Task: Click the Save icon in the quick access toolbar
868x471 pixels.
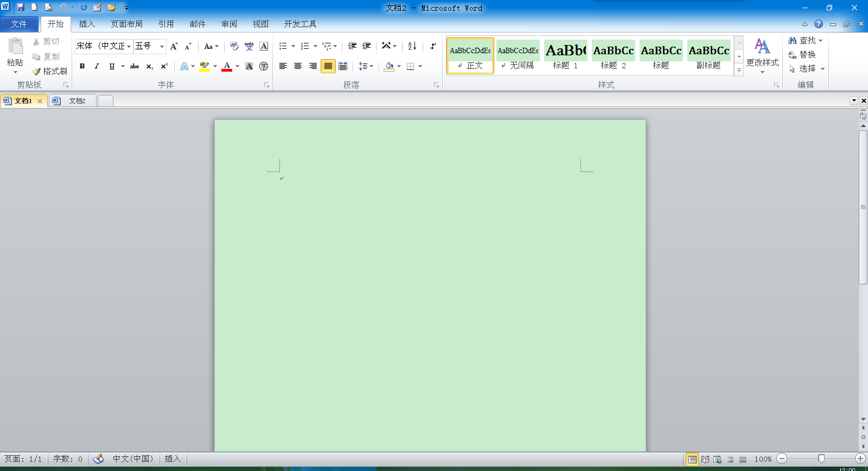Action: (21, 8)
